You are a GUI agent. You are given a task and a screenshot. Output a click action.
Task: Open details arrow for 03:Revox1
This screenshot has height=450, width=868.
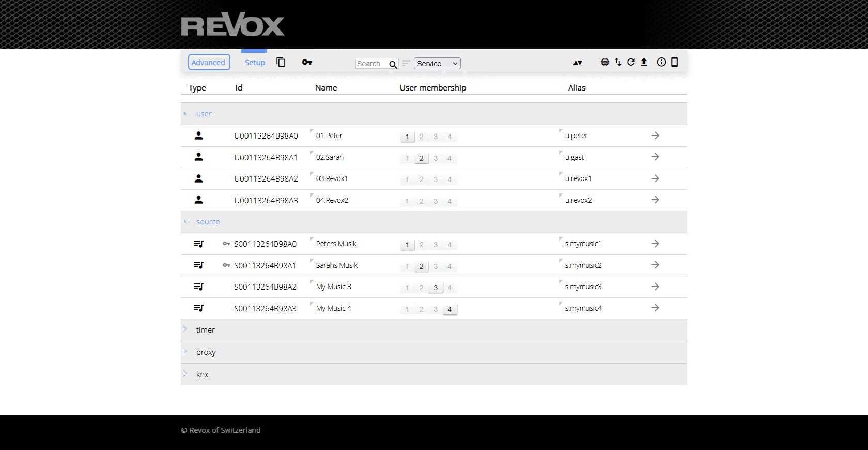pos(655,178)
